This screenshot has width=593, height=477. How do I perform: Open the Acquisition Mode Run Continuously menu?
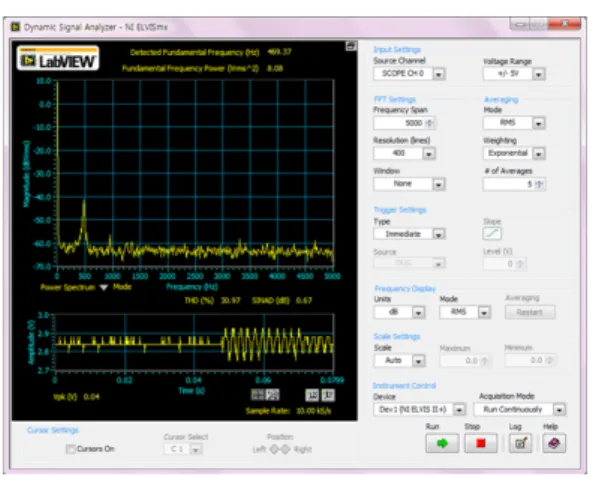click(x=519, y=409)
